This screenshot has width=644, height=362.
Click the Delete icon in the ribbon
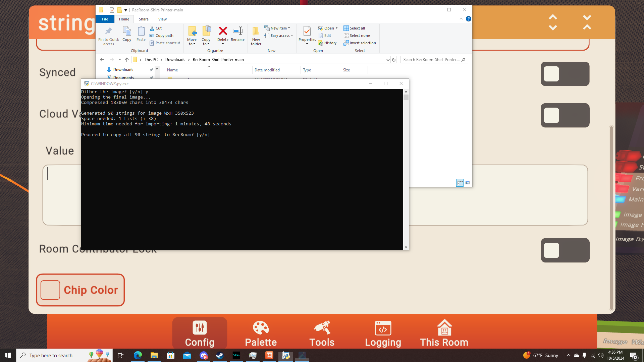click(223, 32)
